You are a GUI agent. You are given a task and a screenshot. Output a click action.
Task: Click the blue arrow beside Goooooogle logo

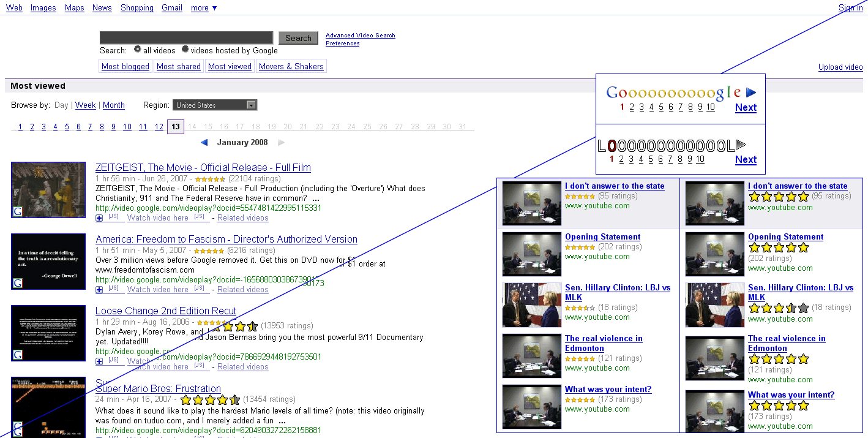(751, 93)
